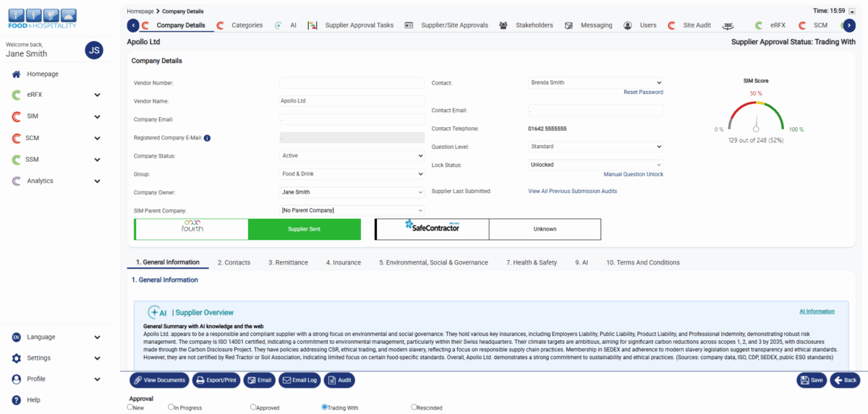The image size is (868, 414).
Task: Click the Homepage breadcrumb link
Action: [140, 12]
